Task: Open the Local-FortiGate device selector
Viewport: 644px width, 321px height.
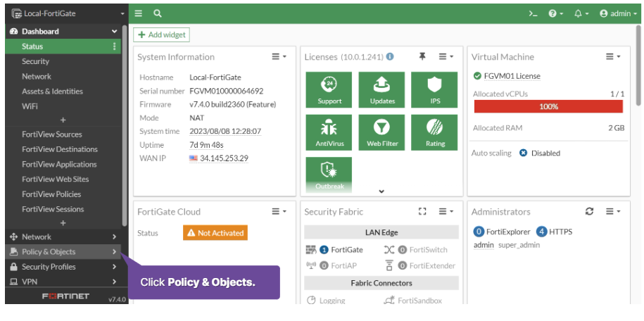Action: [x=68, y=13]
